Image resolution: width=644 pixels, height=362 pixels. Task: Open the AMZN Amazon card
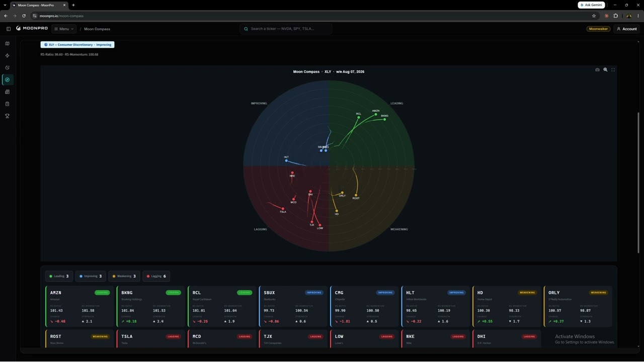tap(78, 307)
